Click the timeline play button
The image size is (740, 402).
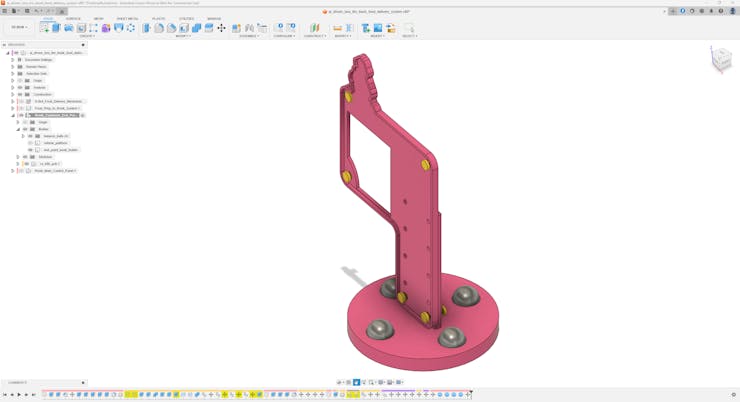pyautogui.click(x=19, y=395)
